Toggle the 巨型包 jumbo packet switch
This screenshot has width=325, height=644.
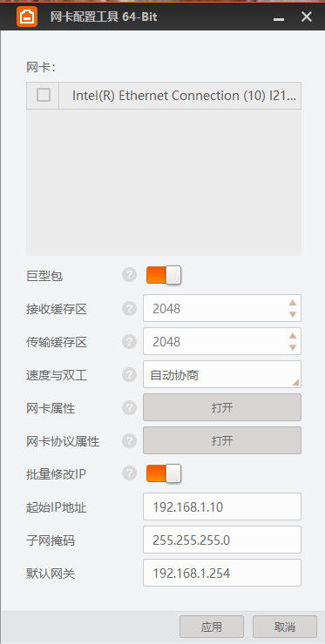point(164,275)
